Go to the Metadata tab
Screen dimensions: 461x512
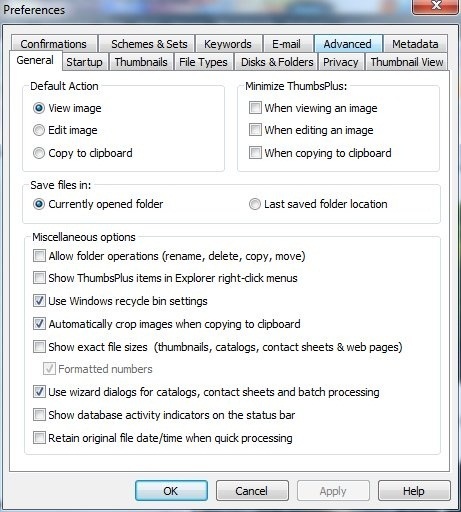(415, 44)
